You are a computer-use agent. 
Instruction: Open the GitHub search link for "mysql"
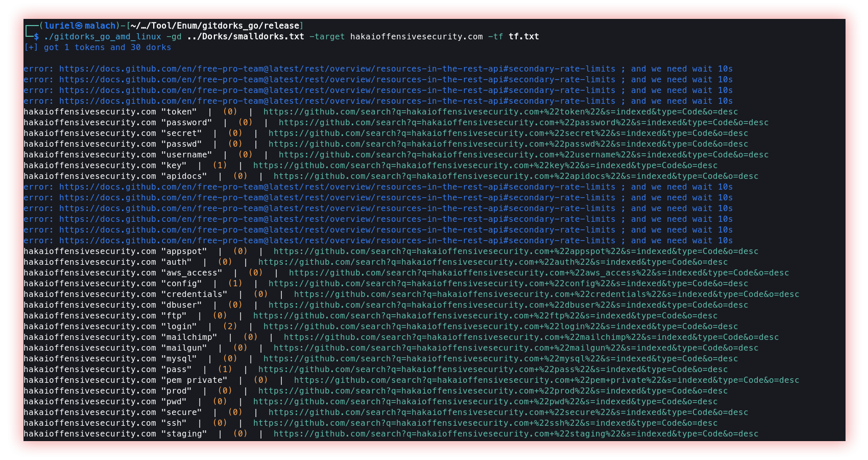pos(500,359)
